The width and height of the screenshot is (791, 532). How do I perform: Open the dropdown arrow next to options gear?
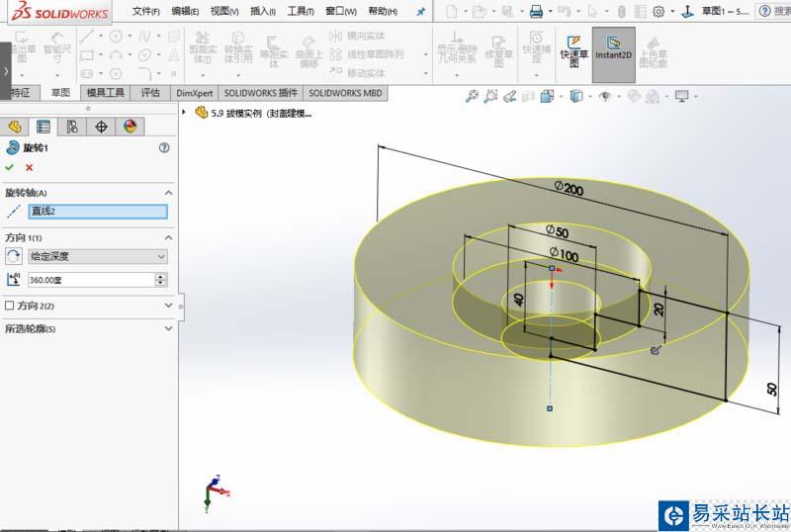[672, 11]
